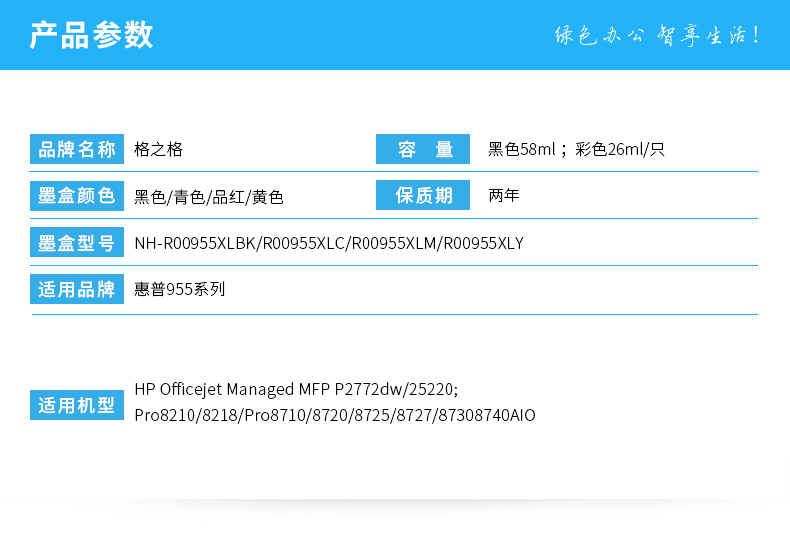This screenshot has height=560, width=790.
Task: Click the colors value 黑色/青色/品红/黄色
Action: point(209,197)
